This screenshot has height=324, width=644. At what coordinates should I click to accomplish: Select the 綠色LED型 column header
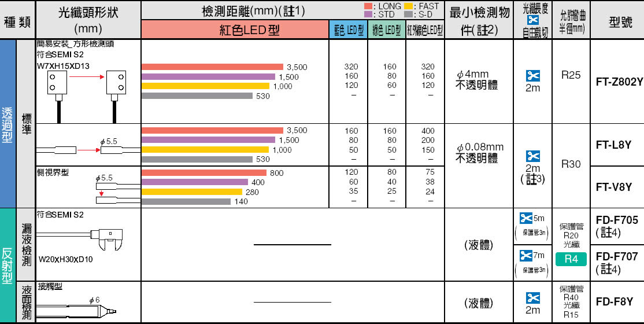[x=386, y=30]
